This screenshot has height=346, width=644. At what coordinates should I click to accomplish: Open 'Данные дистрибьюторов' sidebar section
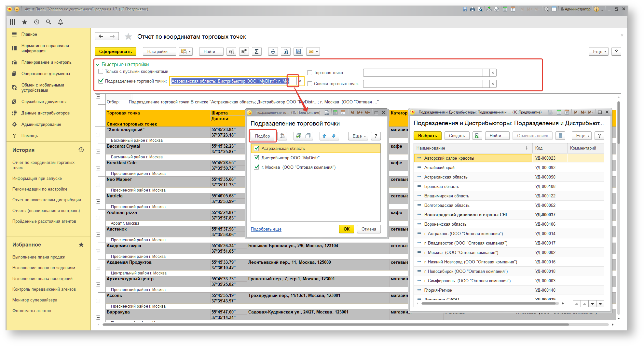pos(46,113)
